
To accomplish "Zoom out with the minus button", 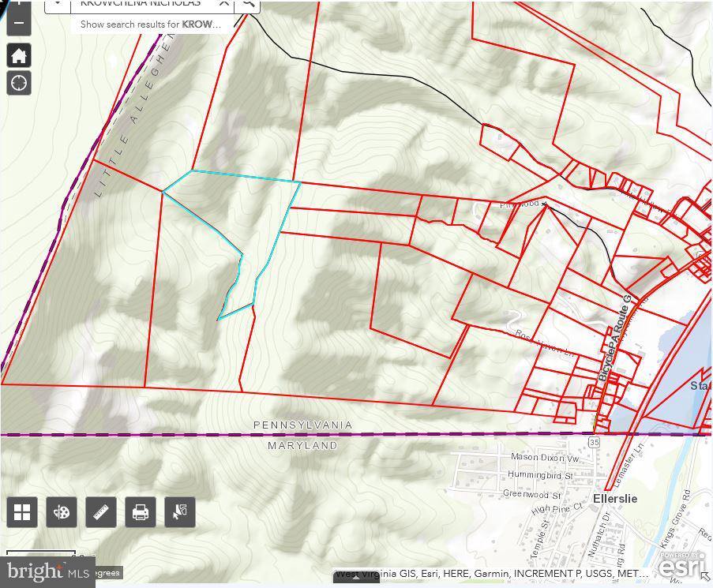I will point(19,24).
